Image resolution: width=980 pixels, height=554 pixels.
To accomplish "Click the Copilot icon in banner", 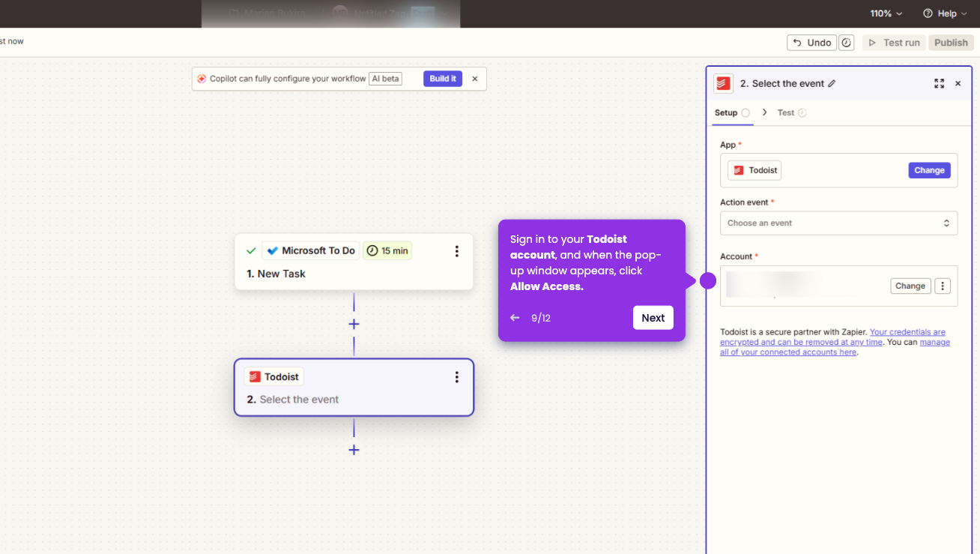I will pyautogui.click(x=202, y=79).
